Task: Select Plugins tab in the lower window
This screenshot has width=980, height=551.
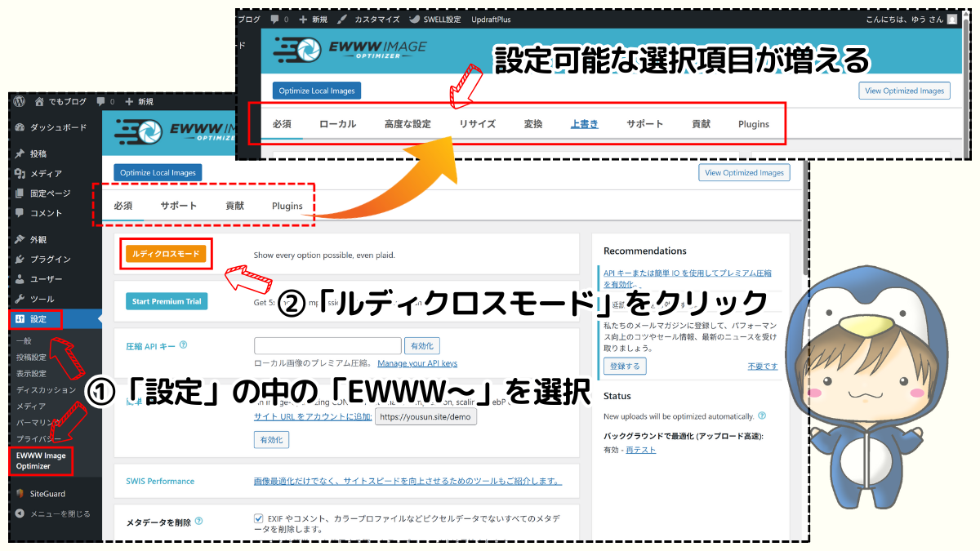Action: pos(287,206)
